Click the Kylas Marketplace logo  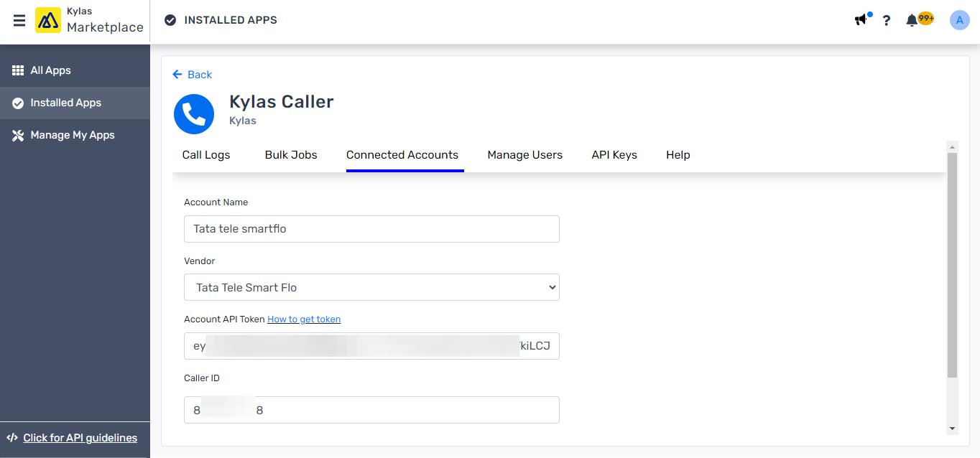89,21
